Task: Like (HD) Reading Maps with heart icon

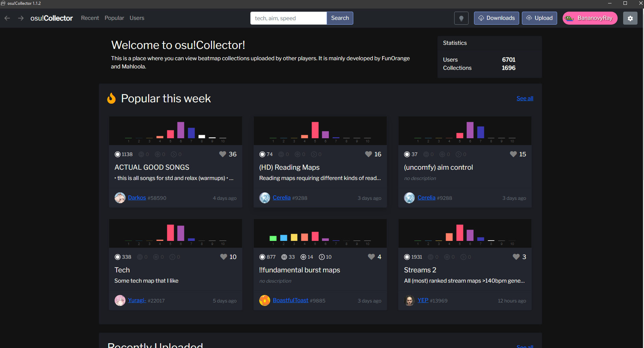Action: pyautogui.click(x=368, y=154)
